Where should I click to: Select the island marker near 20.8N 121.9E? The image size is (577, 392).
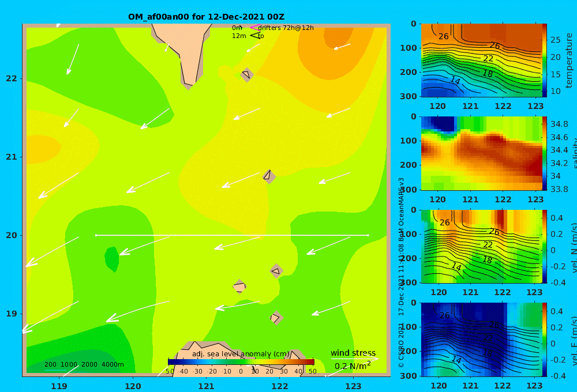coord(269,176)
